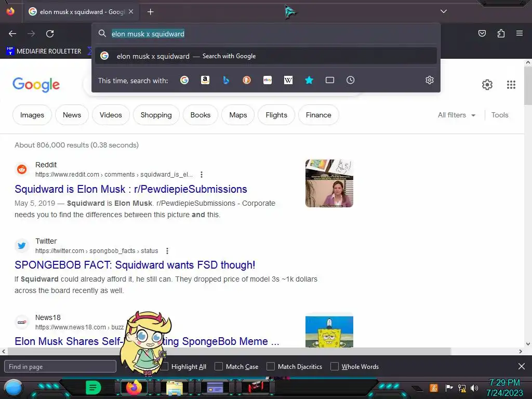The image size is (532, 399).
Task: Search this time with DuckDuckGo icon
Action: click(247, 80)
